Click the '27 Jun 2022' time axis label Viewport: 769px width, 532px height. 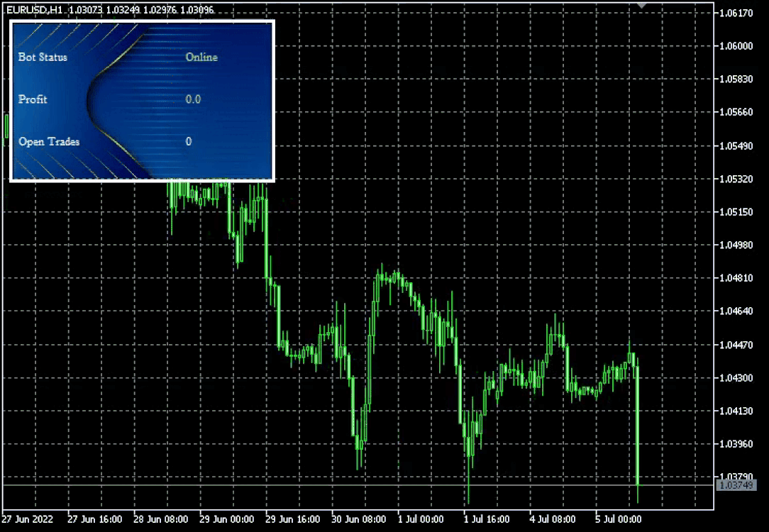click(28, 519)
